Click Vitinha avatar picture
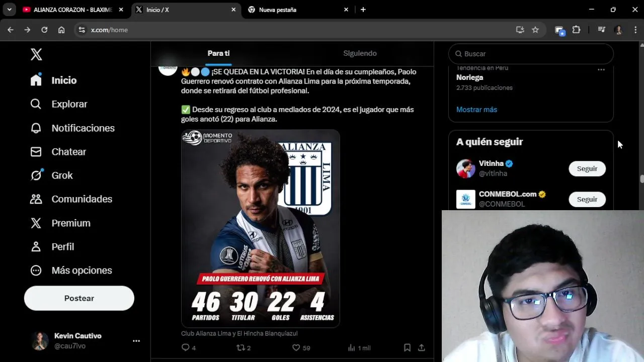 point(466,169)
